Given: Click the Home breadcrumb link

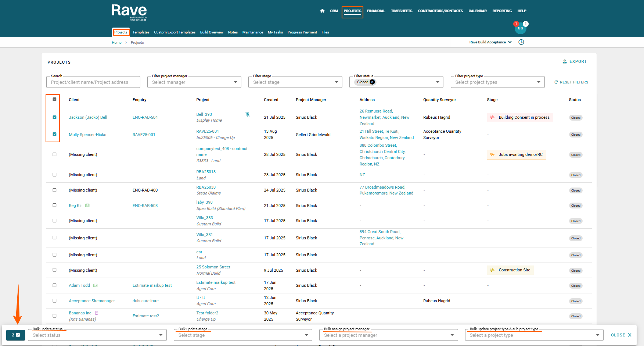Looking at the screenshot, I should tap(116, 43).
